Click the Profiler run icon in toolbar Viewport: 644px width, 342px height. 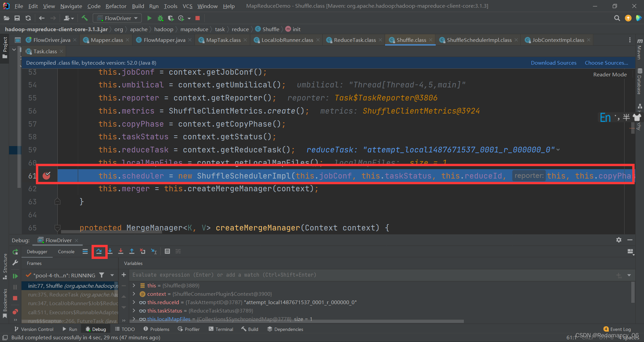(181, 18)
